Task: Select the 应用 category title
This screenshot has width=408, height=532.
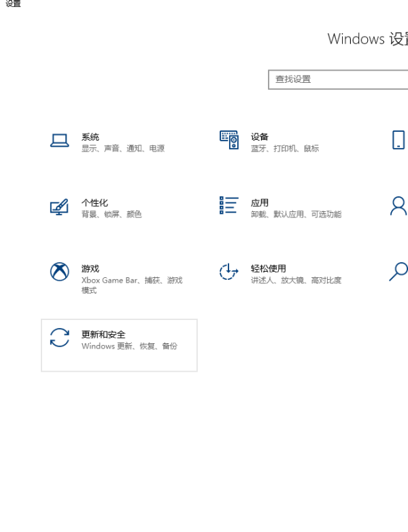Action: click(260, 203)
